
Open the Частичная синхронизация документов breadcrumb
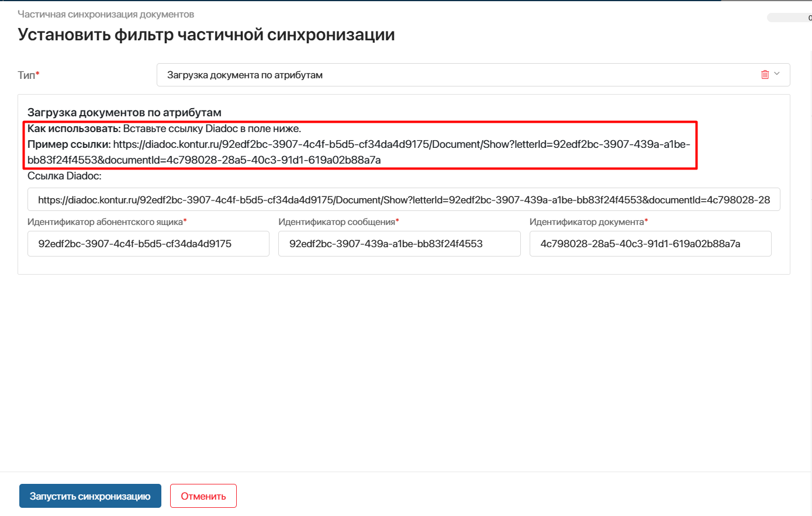tap(106, 14)
